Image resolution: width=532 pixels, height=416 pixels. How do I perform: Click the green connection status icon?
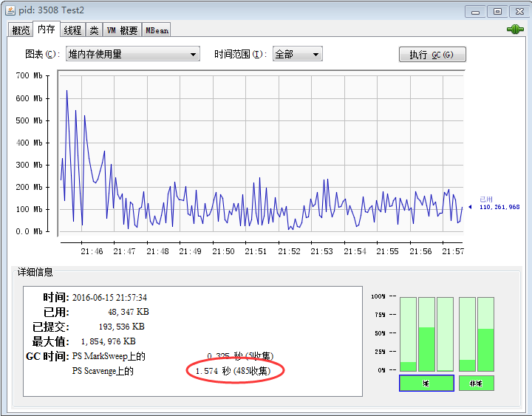pos(515,30)
